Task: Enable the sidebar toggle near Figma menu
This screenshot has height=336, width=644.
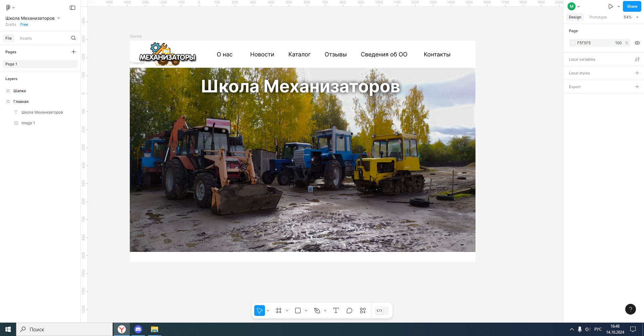Action: (72, 7)
